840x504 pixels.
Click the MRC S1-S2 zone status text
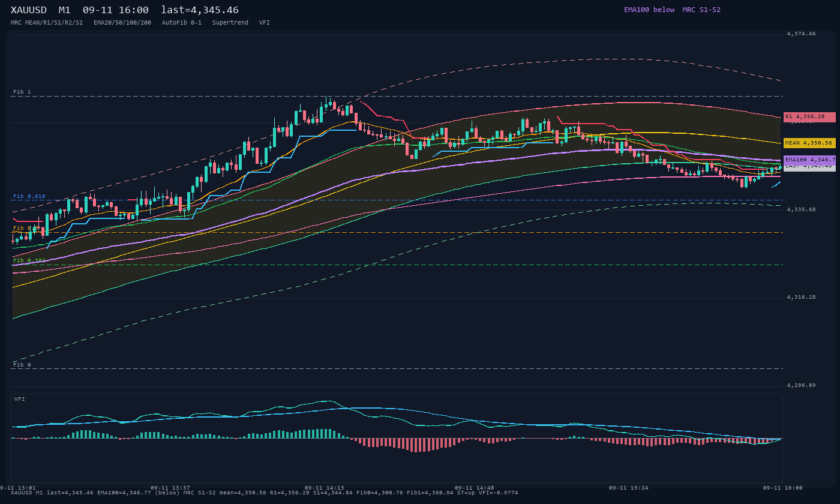701,10
